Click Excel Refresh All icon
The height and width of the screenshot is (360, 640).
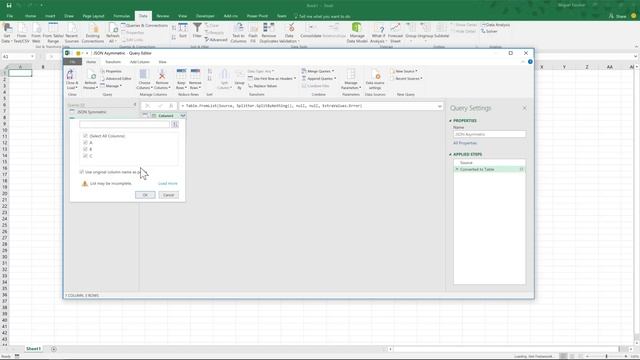[x=113, y=28]
